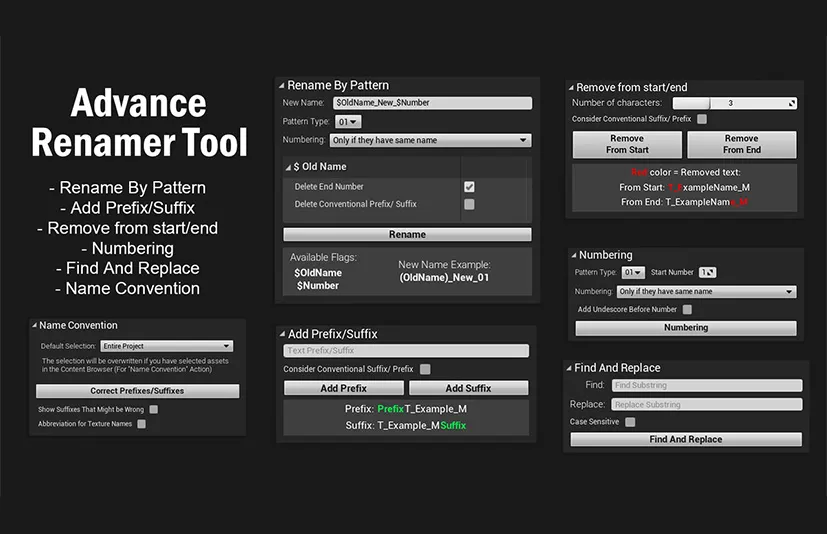Viewport: 827px width, 534px height.
Task: Click the New Name input field
Action: (432, 103)
